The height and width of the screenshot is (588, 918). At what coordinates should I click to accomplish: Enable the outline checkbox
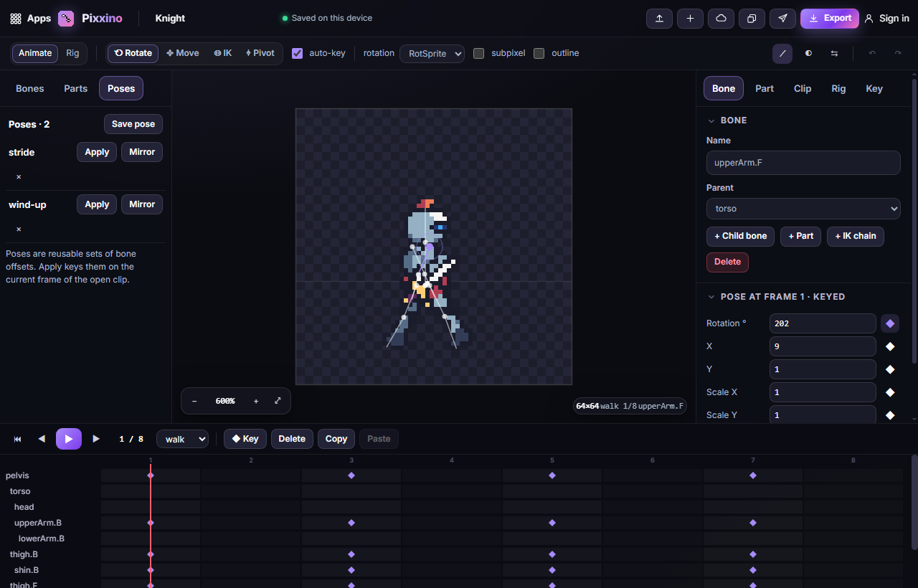click(x=539, y=53)
